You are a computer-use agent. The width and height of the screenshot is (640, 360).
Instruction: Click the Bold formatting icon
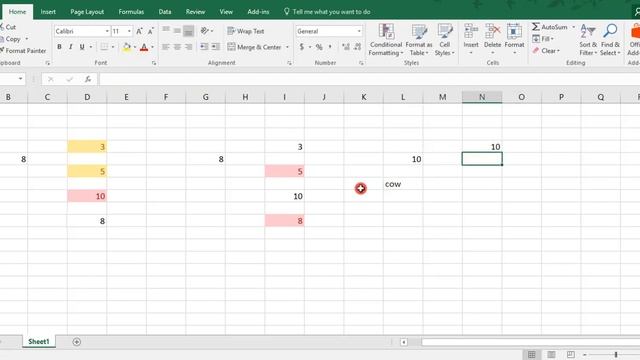pyautogui.click(x=59, y=47)
